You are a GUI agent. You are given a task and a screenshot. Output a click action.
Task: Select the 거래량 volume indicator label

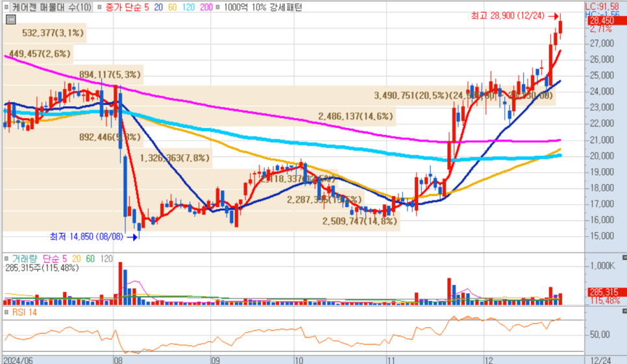[25, 259]
